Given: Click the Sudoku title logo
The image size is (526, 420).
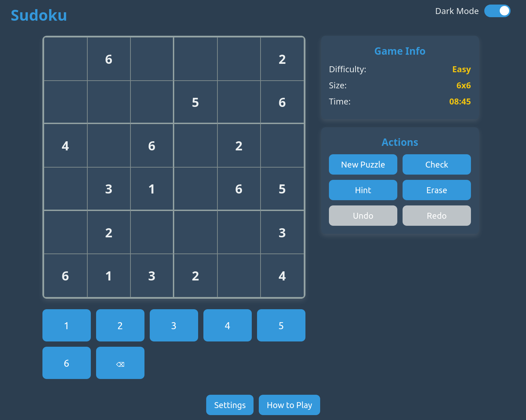Looking at the screenshot, I should pyautogui.click(x=39, y=15).
